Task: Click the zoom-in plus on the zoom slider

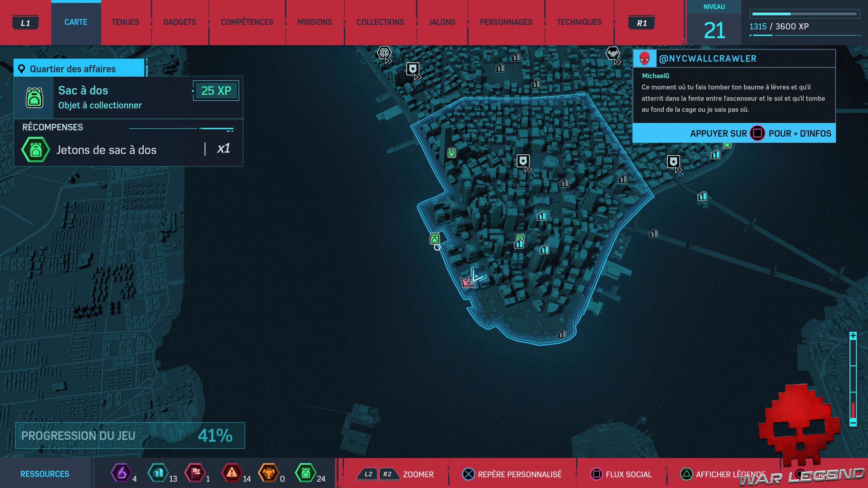Action: 853,336
